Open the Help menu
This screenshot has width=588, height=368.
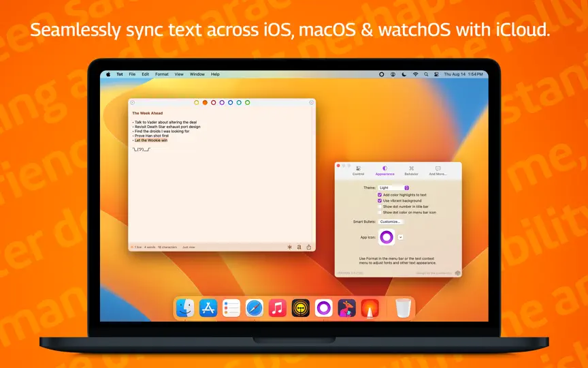click(x=215, y=74)
